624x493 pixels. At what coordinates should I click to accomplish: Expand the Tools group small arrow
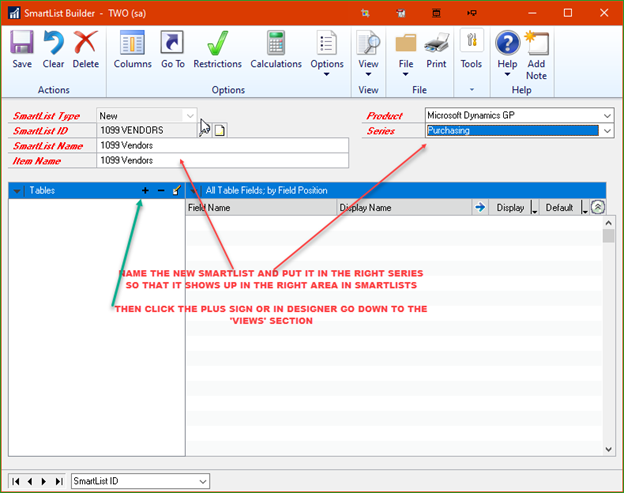(472, 90)
